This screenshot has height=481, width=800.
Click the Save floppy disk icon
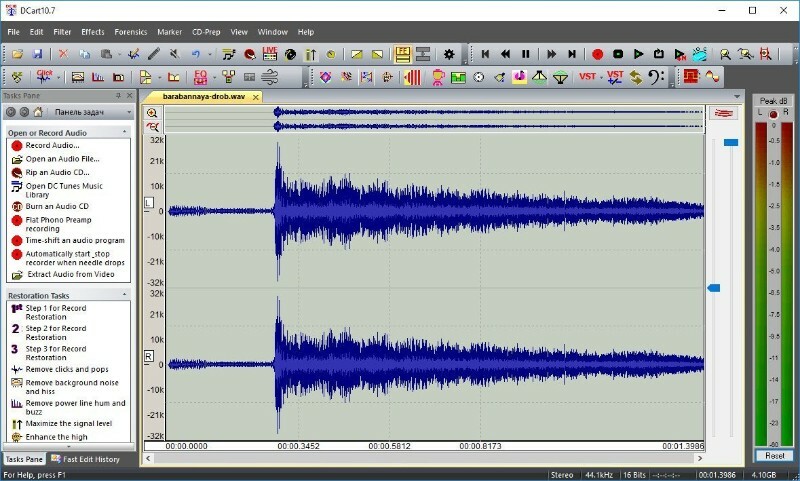(x=37, y=54)
